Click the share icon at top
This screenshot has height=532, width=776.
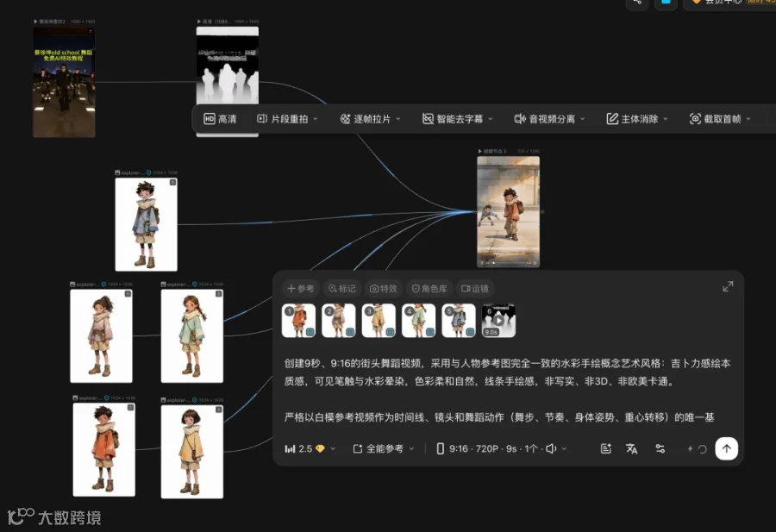[637, 3]
